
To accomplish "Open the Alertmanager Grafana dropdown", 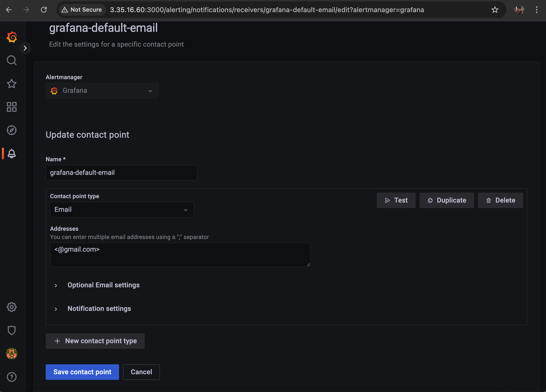I will point(102,91).
